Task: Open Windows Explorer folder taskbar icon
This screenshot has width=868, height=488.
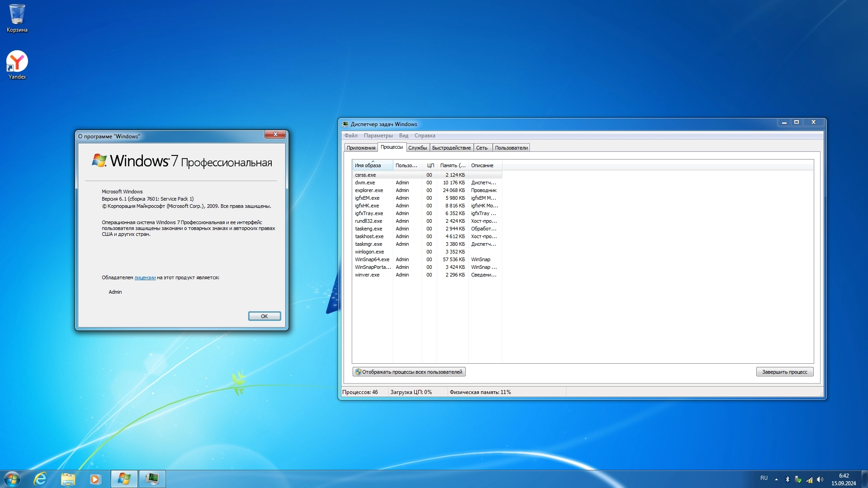Action: [x=68, y=479]
